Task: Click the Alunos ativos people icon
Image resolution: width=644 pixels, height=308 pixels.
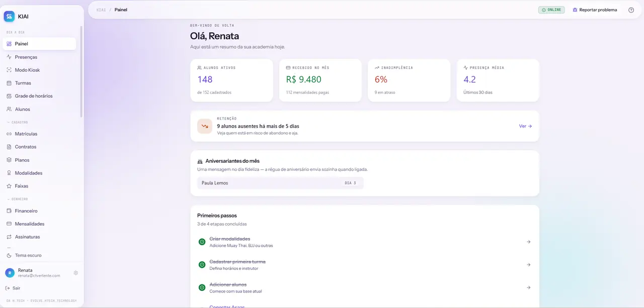Action: click(200, 67)
